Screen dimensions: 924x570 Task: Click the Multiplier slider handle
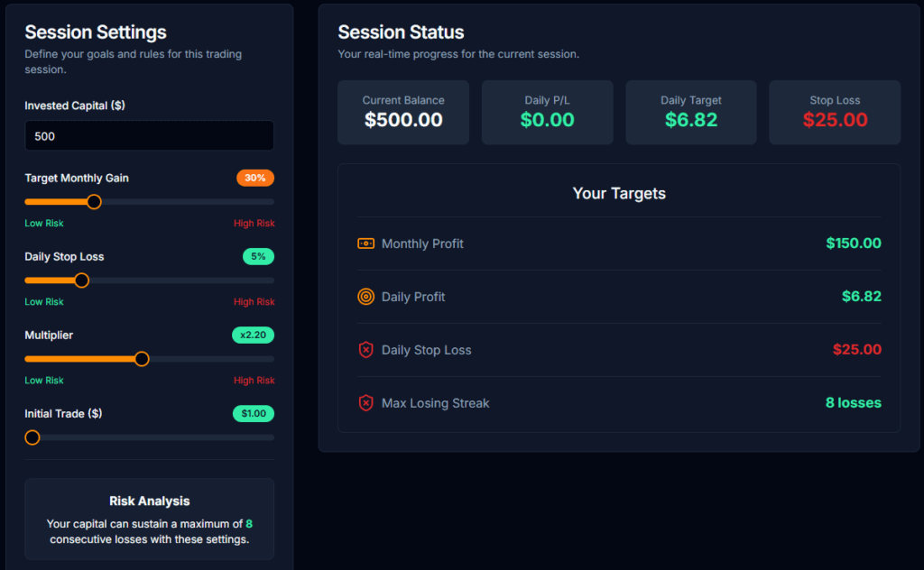[142, 359]
